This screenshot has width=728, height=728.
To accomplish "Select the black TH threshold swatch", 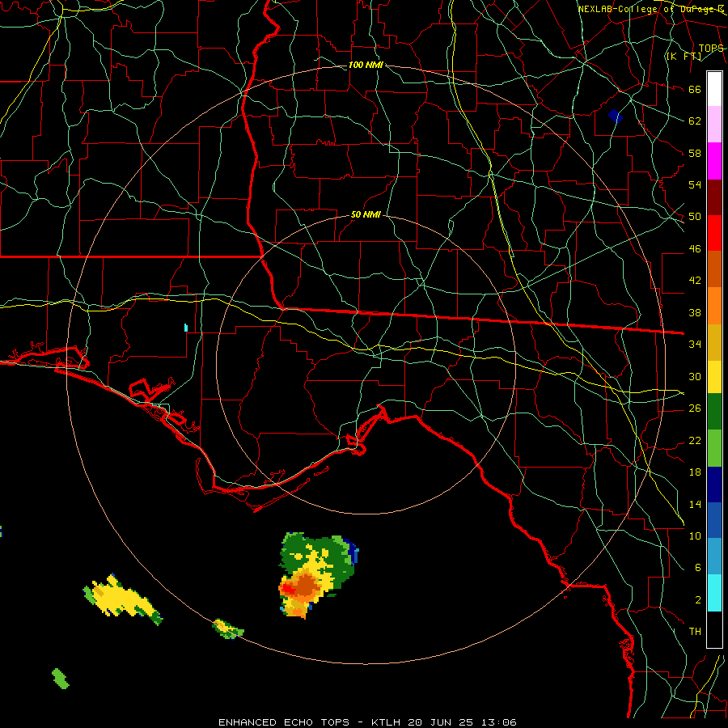I will (x=714, y=629).
